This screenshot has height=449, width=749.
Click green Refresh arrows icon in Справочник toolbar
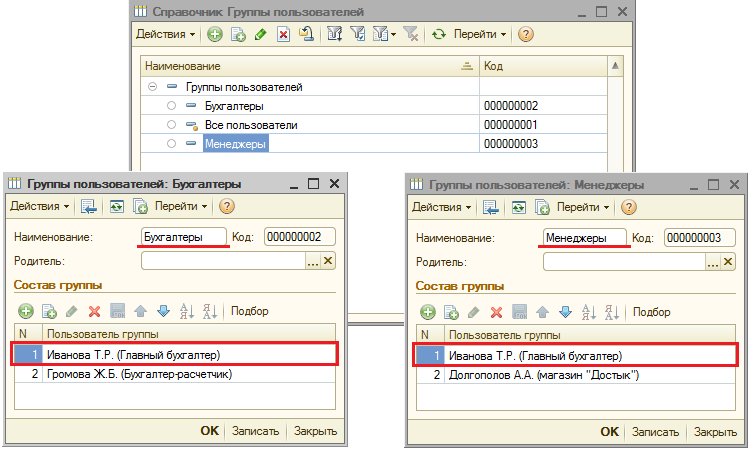[438, 34]
